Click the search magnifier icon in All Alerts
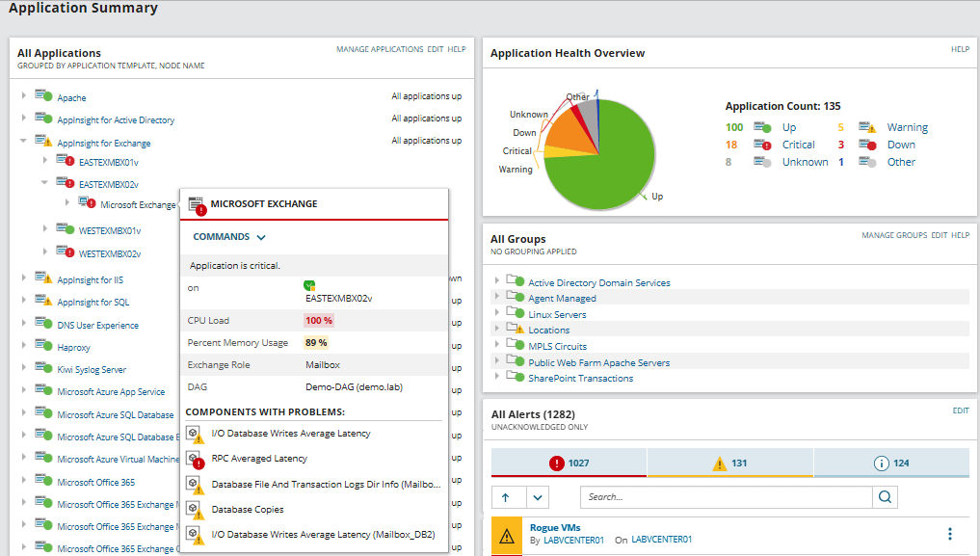 [x=885, y=497]
